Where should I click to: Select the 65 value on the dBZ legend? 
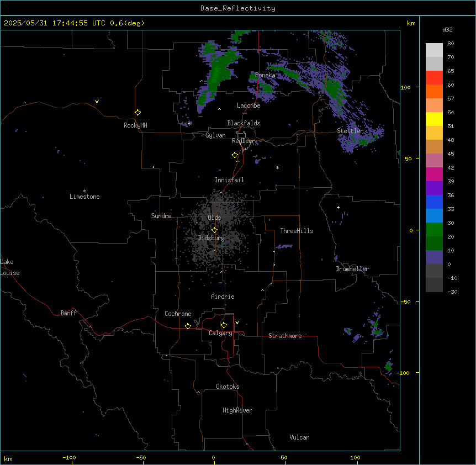(x=451, y=71)
